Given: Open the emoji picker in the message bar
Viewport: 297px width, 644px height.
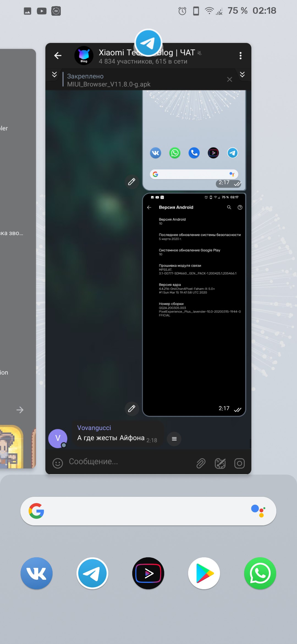Looking at the screenshot, I should [x=58, y=463].
